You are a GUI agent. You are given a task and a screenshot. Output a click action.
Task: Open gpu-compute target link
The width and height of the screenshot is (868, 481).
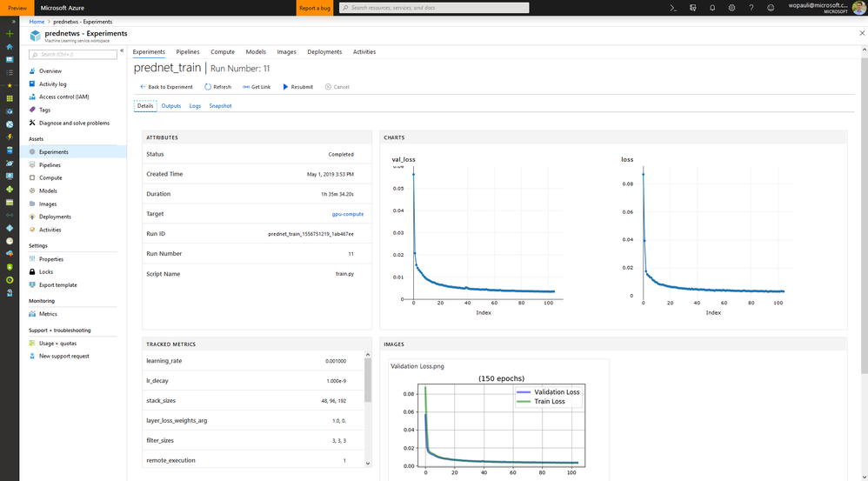(348, 214)
